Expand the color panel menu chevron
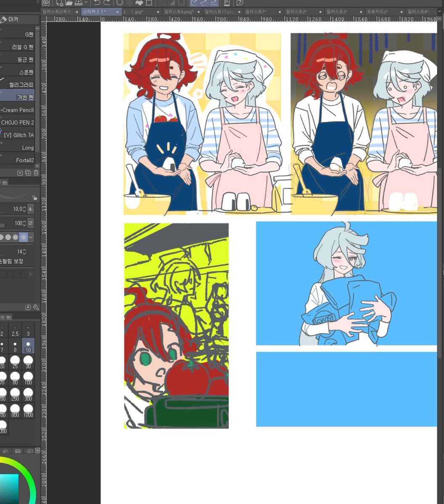 coord(38,451)
